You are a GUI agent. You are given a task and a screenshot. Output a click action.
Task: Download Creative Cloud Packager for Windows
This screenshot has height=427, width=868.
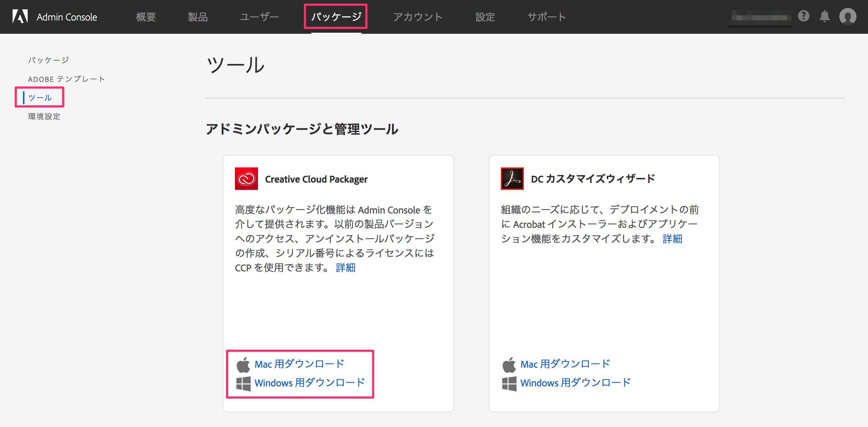310,383
